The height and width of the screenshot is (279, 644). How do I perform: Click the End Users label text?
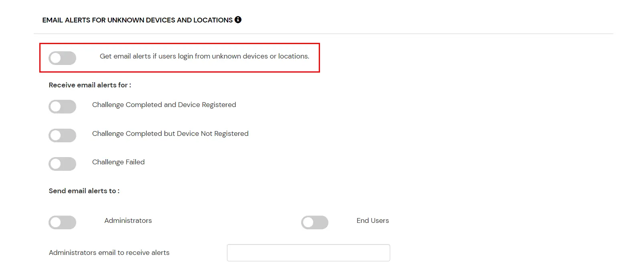[373, 220]
